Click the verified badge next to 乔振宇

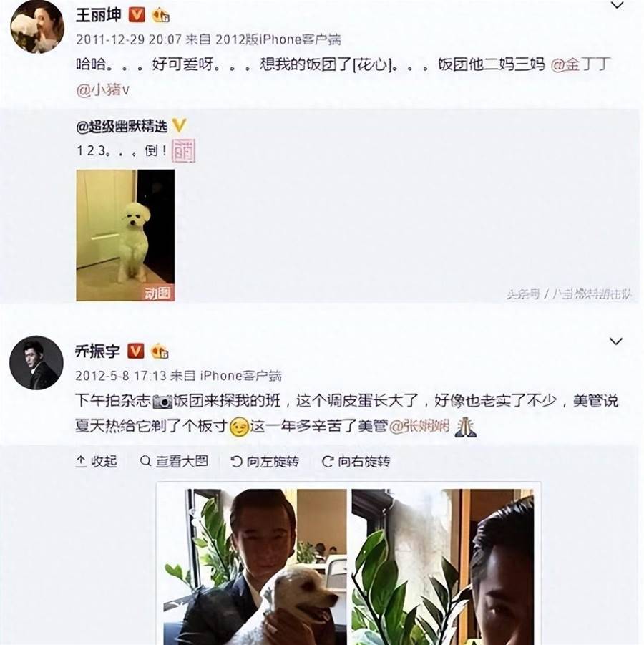point(136,351)
